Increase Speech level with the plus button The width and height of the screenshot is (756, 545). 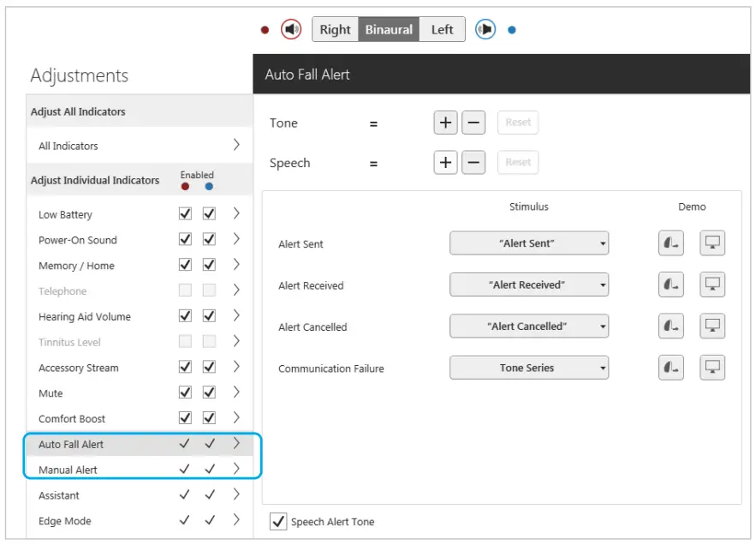(445, 162)
